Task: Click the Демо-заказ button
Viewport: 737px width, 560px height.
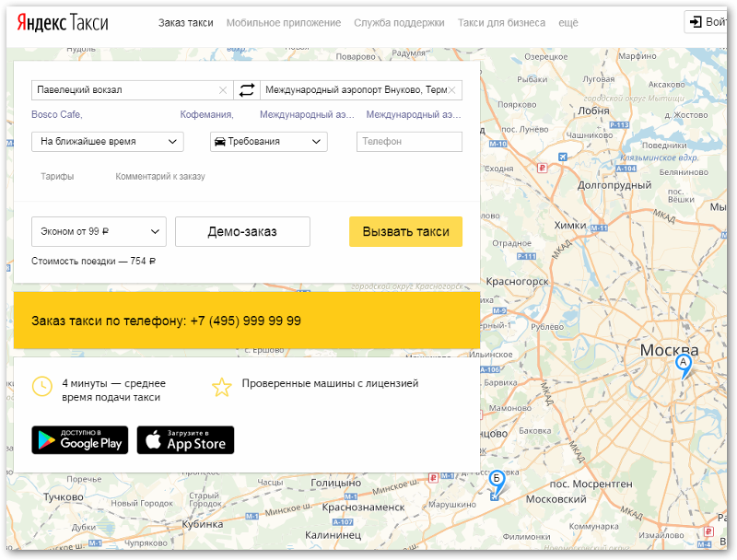Action: pyautogui.click(x=242, y=231)
